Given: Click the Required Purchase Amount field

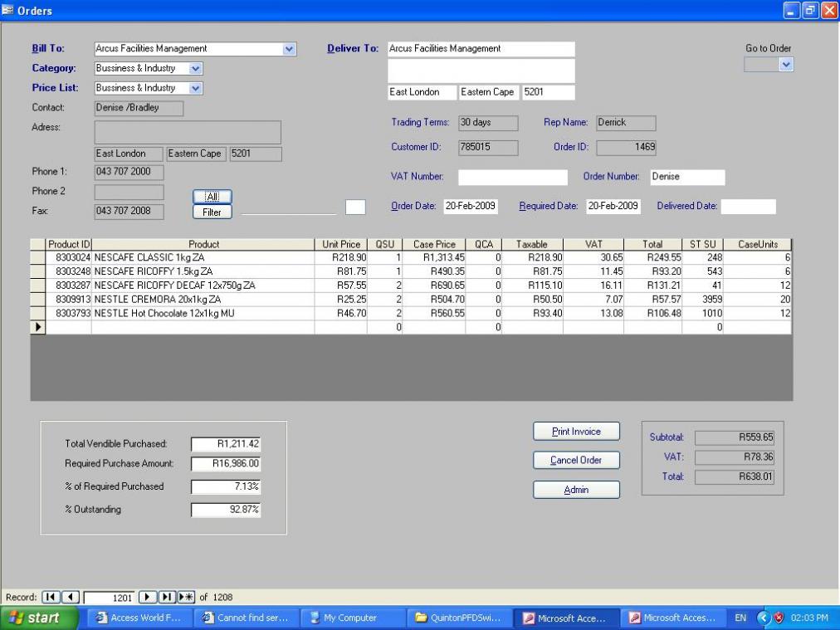Looking at the screenshot, I should click(226, 464).
